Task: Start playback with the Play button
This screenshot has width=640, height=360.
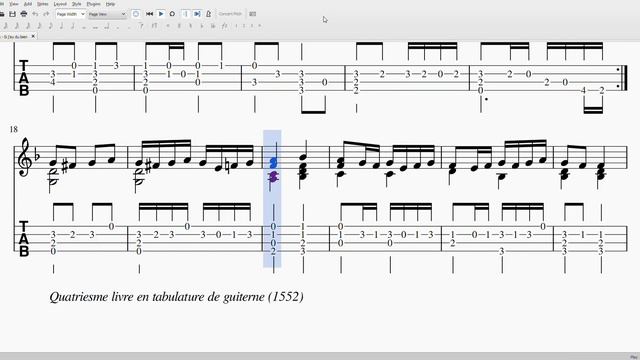Action: click(x=161, y=14)
